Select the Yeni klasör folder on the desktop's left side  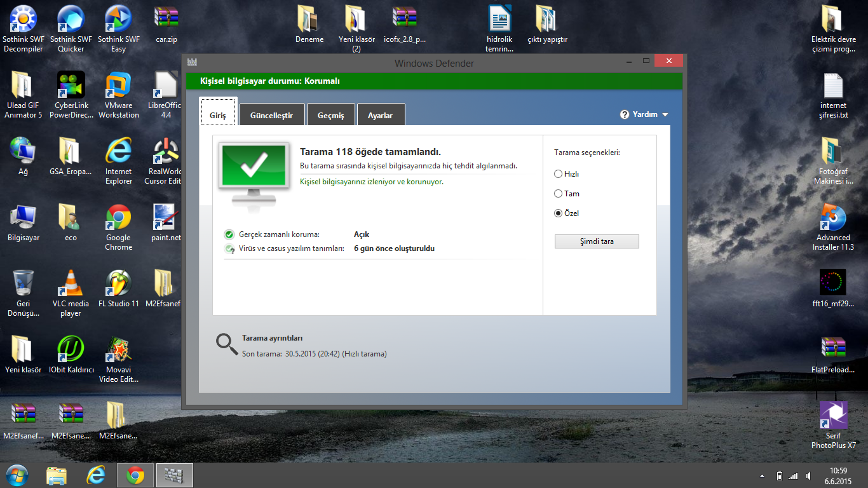pyautogui.click(x=23, y=355)
